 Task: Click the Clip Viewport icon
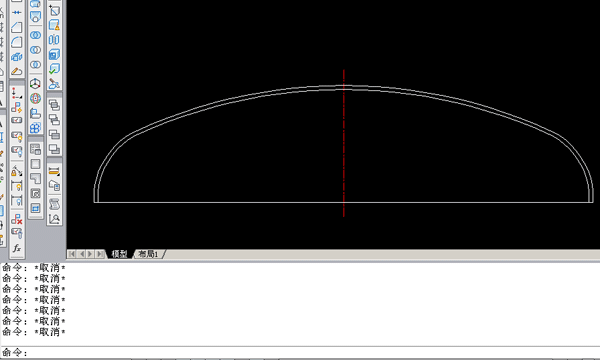click(35, 208)
